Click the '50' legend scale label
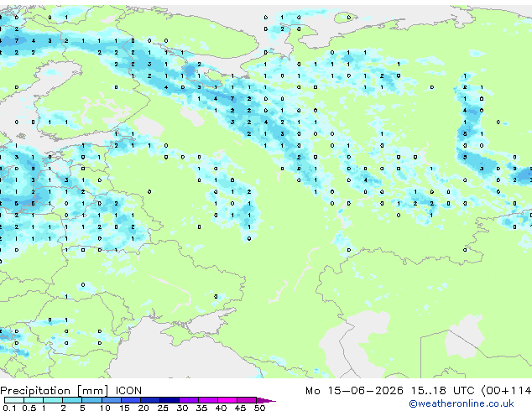The width and height of the screenshot is (532, 411). 259,408
